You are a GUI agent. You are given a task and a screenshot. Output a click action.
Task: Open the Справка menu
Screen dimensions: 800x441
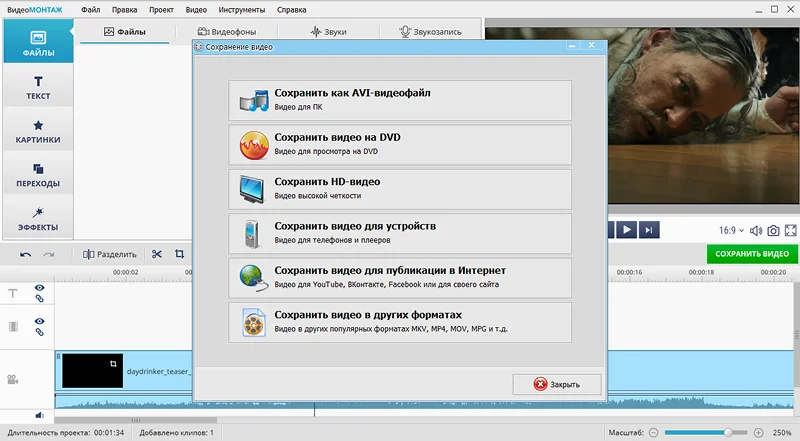(291, 10)
